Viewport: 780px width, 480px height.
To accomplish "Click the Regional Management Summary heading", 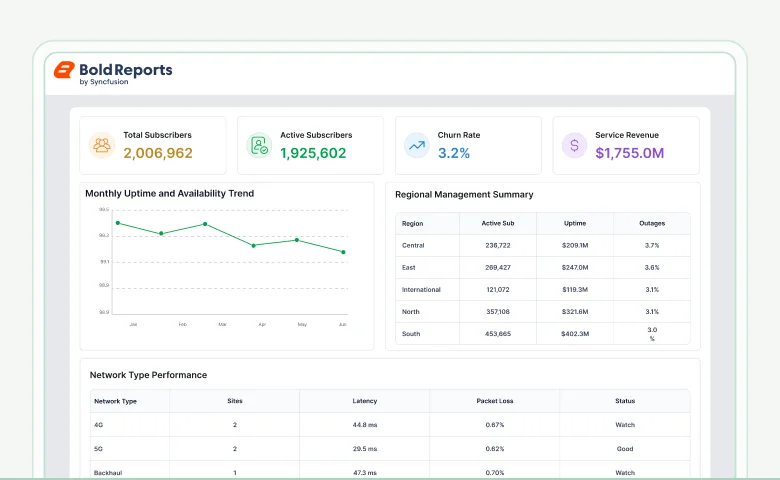I will coord(464,194).
